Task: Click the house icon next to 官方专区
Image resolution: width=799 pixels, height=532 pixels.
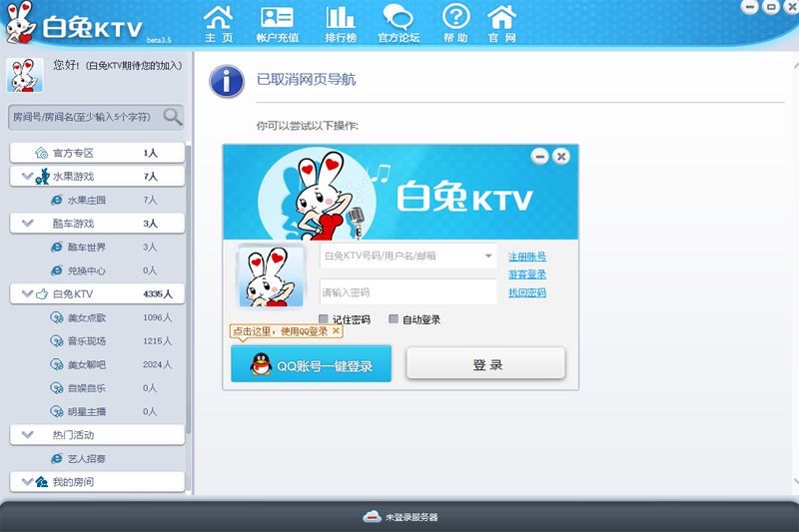Action: pos(41,153)
